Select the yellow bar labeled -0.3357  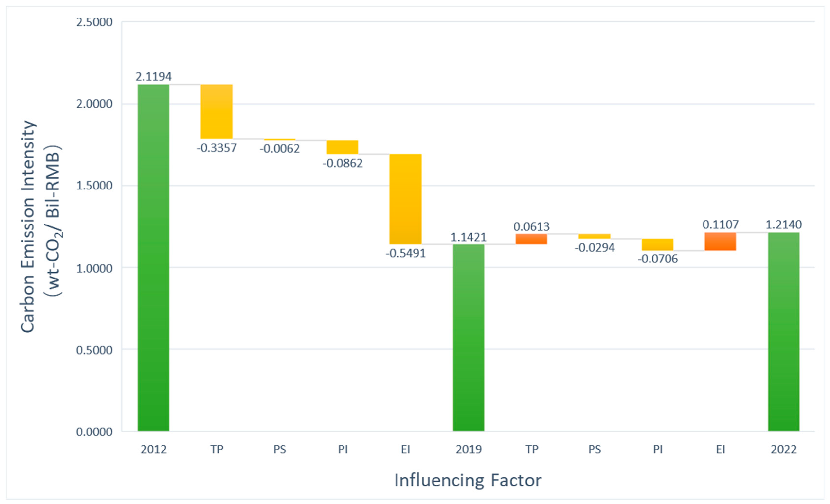(216, 111)
